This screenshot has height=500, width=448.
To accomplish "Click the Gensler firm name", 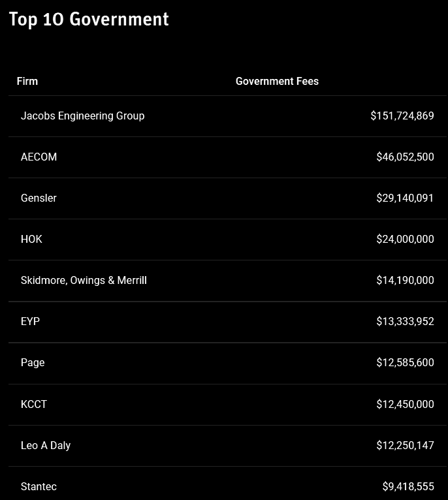I will (39, 198).
